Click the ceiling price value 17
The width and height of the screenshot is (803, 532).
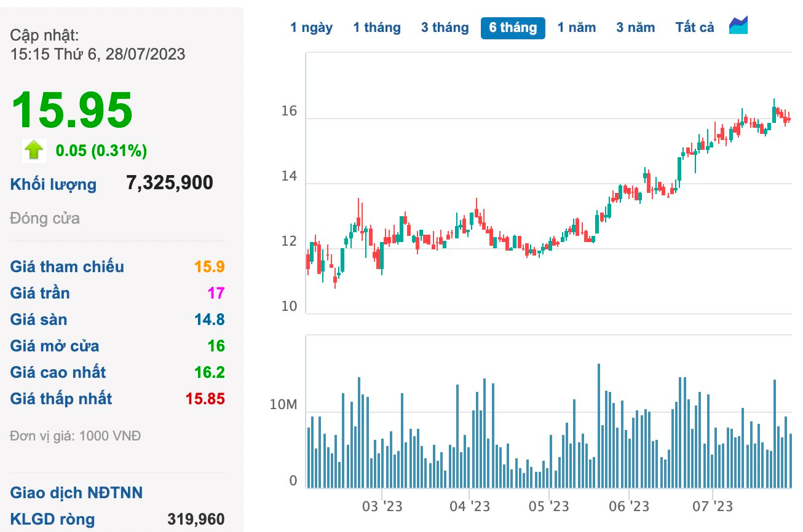coord(216,293)
